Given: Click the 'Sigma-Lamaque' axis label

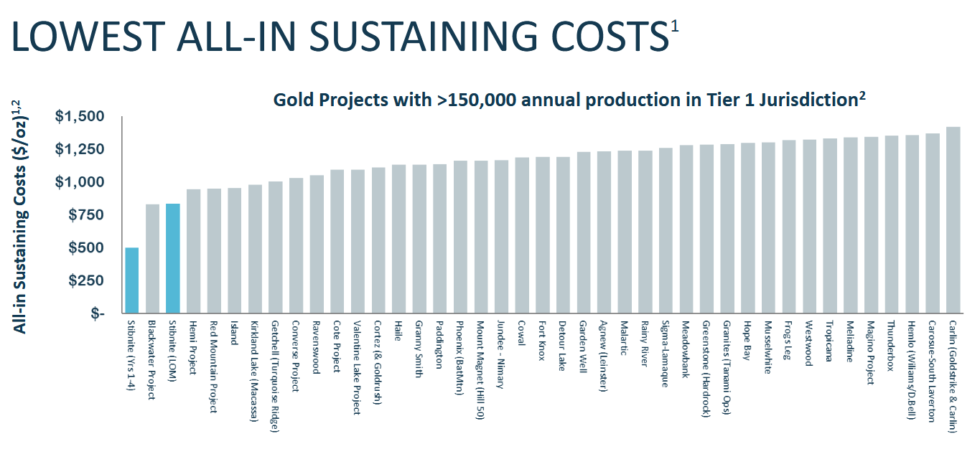Looking at the screenshot, I should 665,354.
